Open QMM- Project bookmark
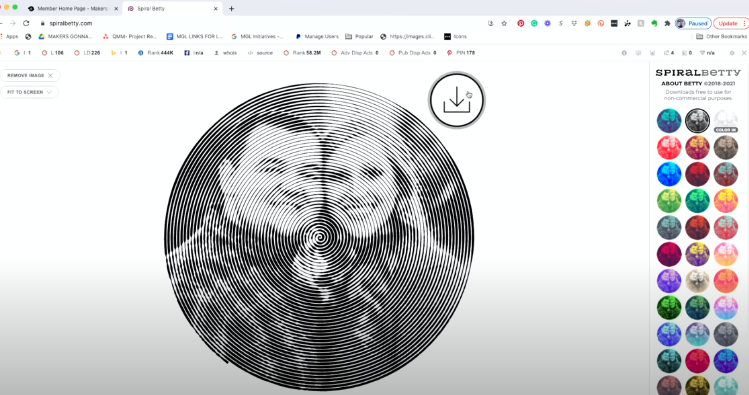The image size is (749, 395). coord(130,36)
